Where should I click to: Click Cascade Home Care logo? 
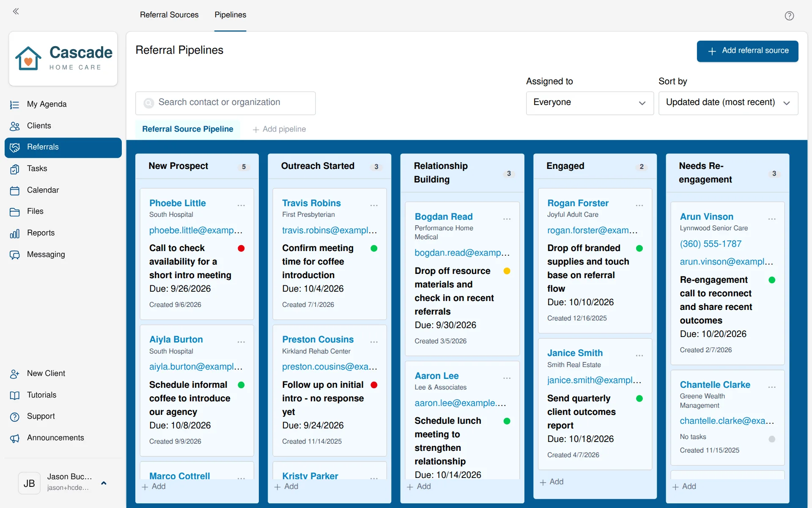[63, 58]
